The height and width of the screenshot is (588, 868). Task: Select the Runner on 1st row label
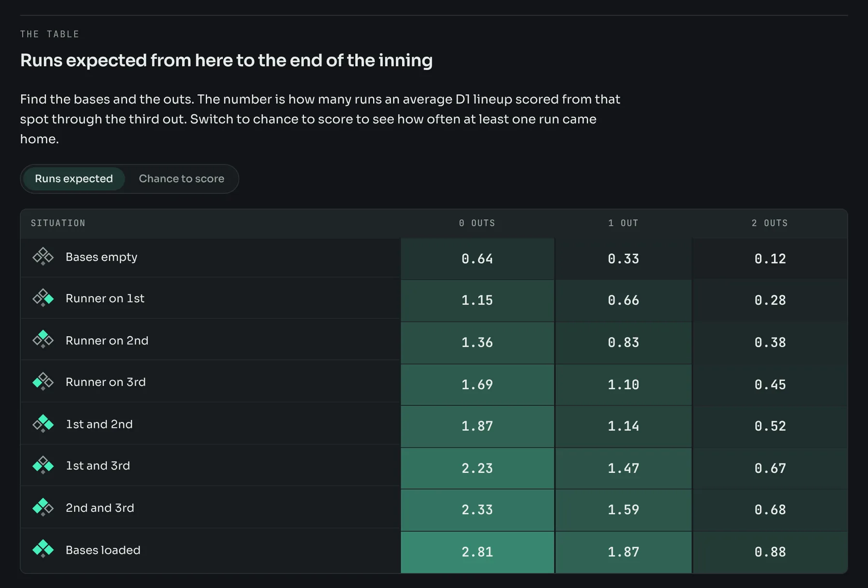(105, 299)
